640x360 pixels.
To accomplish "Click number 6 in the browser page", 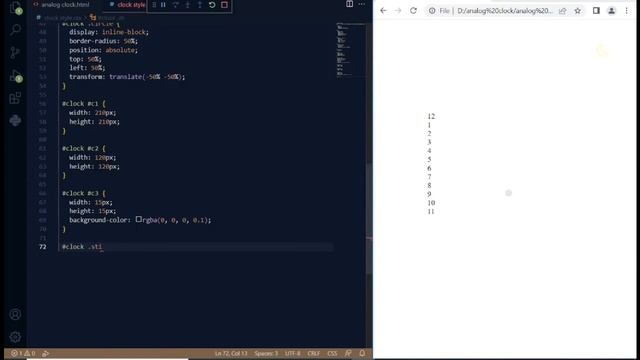I will tap(429, 168).
